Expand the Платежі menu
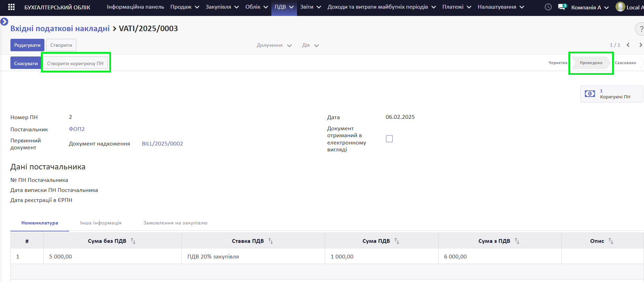The image size is (644, 282). click(x=457, y=7)
